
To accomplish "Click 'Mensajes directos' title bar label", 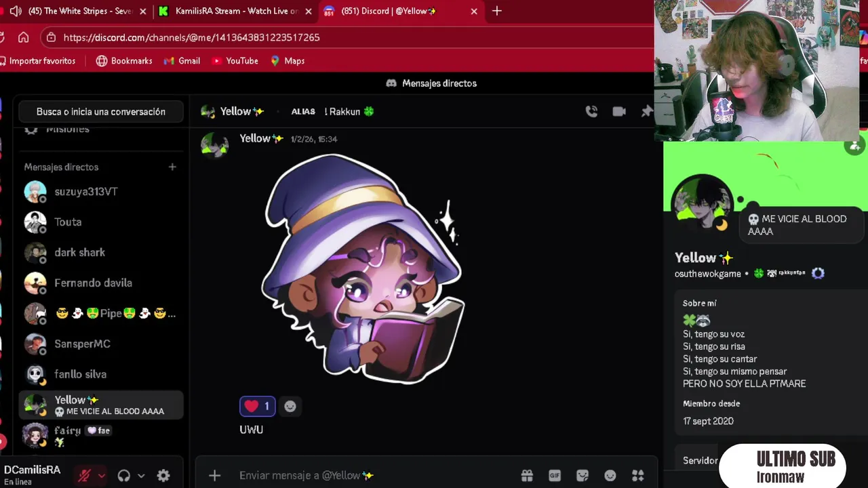I will pyautogui.click(x=439, y=83).
